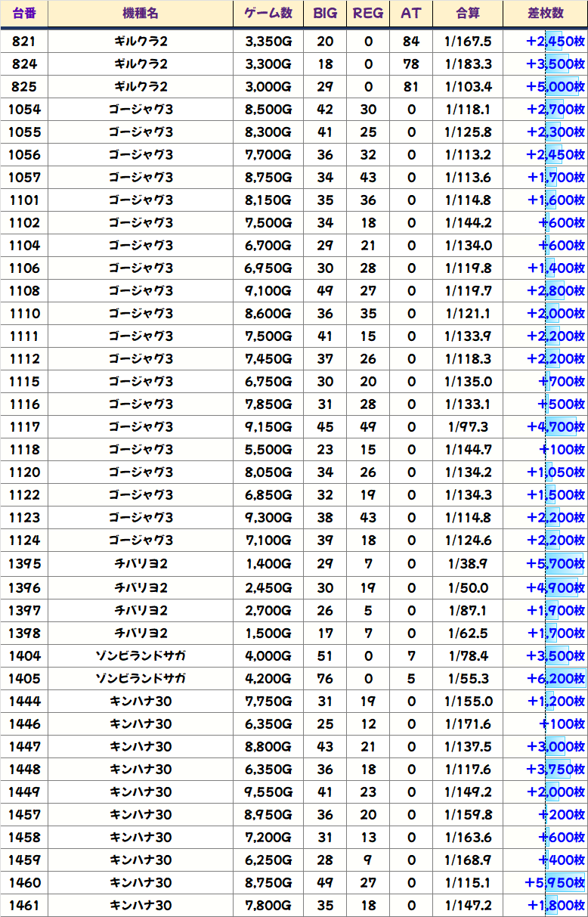Image resolution: width=588 pixels, height=917 pixels.
Task: Click 1/50.0 ratio in row 1396
Action: pos(468,587)
